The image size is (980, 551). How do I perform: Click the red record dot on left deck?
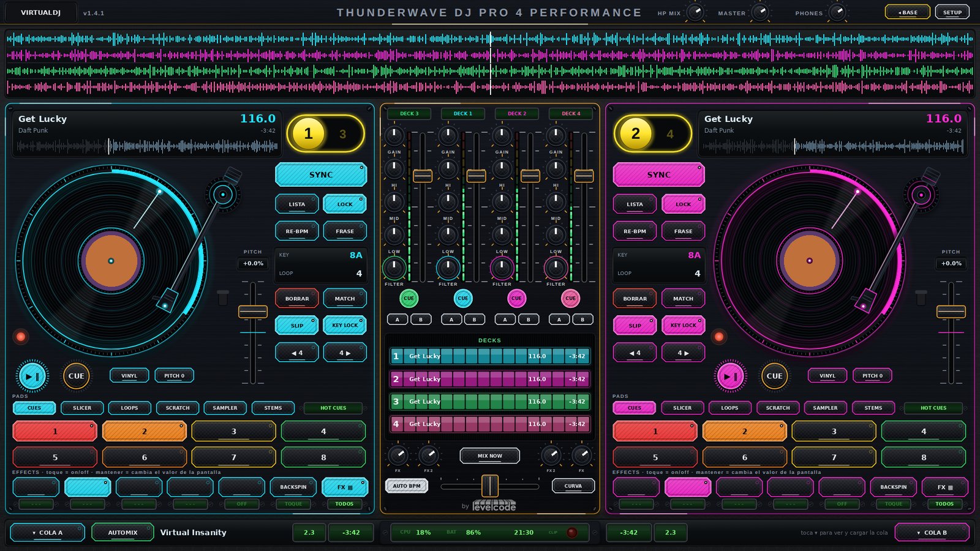(21, 336)
